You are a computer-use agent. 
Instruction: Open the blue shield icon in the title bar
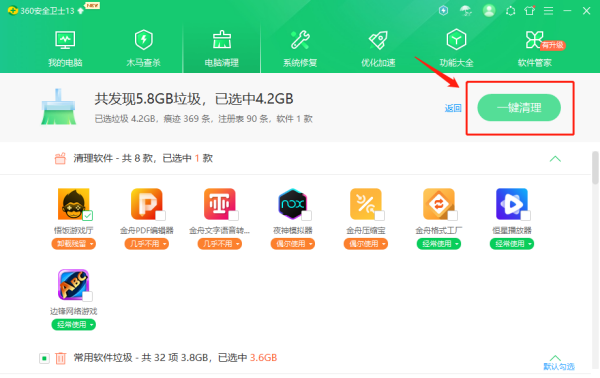tap(443, 11)
